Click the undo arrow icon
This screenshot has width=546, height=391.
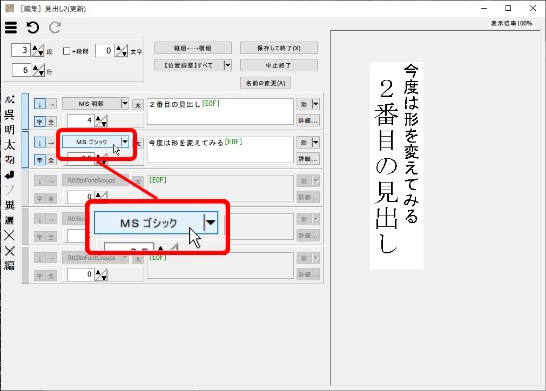coord(33,28)
